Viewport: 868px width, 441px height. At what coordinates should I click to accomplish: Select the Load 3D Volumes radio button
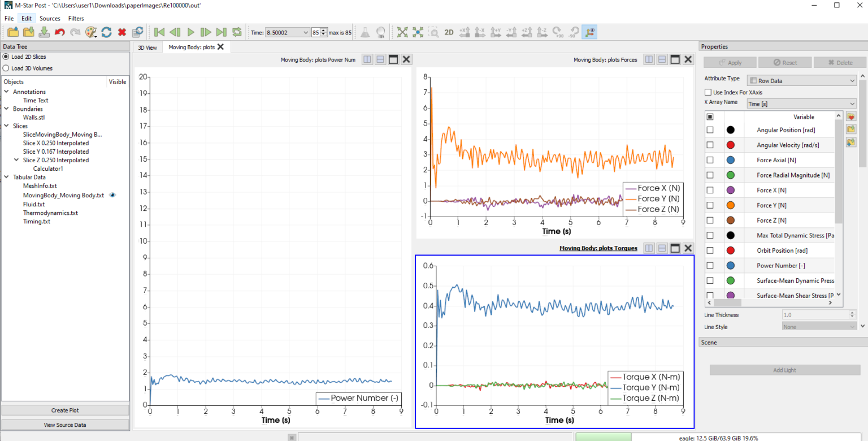(x=6, y=68)
